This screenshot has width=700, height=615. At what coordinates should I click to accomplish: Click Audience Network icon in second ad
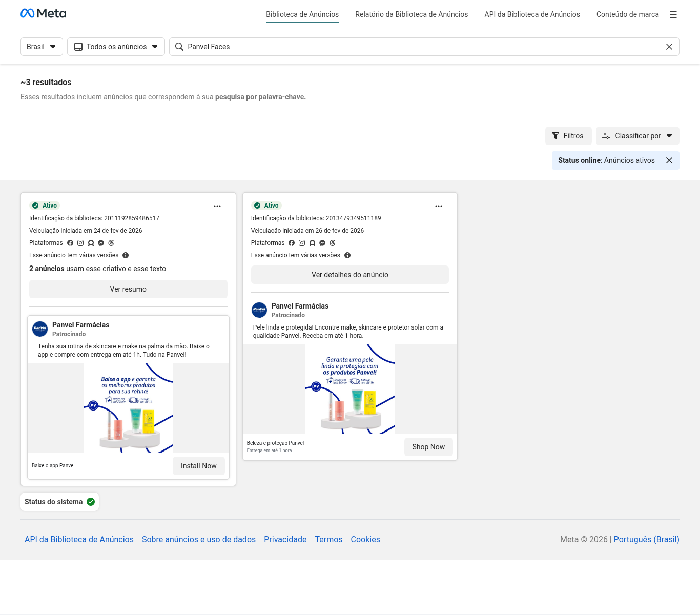click(x=312, y=243)
